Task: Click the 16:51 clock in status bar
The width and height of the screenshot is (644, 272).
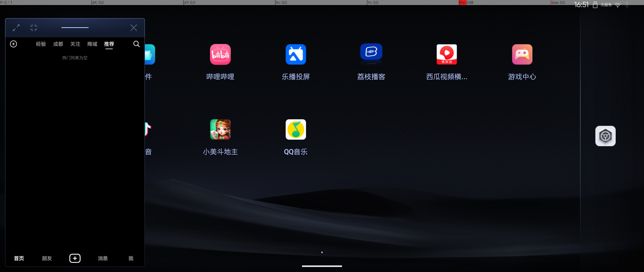Action: coord(582,5)
